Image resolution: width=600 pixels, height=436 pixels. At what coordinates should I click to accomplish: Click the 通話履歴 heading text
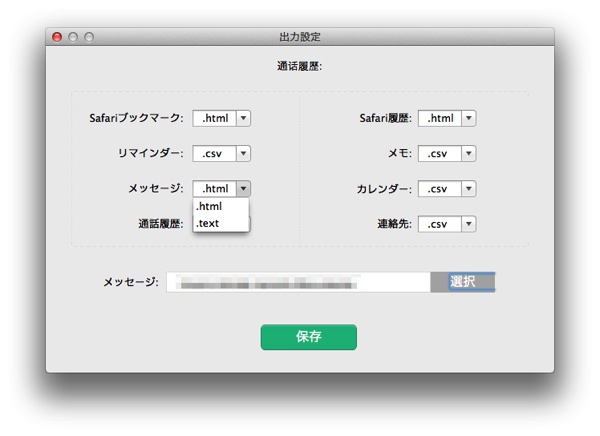coord(300,66)
